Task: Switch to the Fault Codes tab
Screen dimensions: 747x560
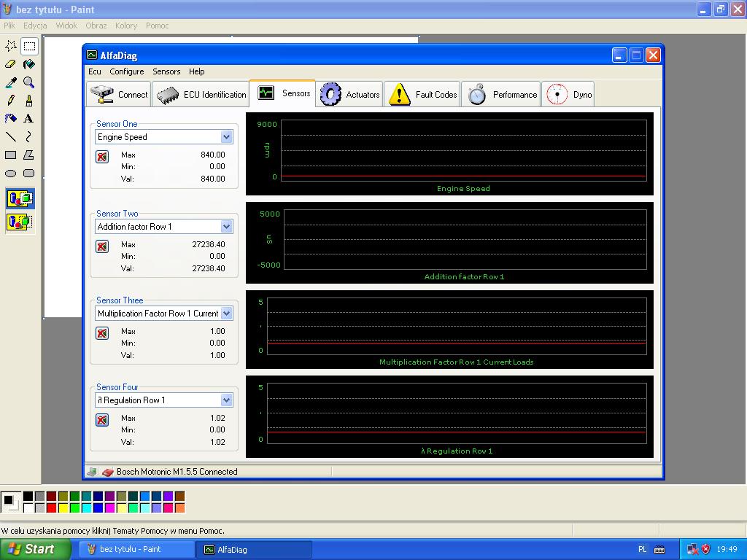Action: 422,94
